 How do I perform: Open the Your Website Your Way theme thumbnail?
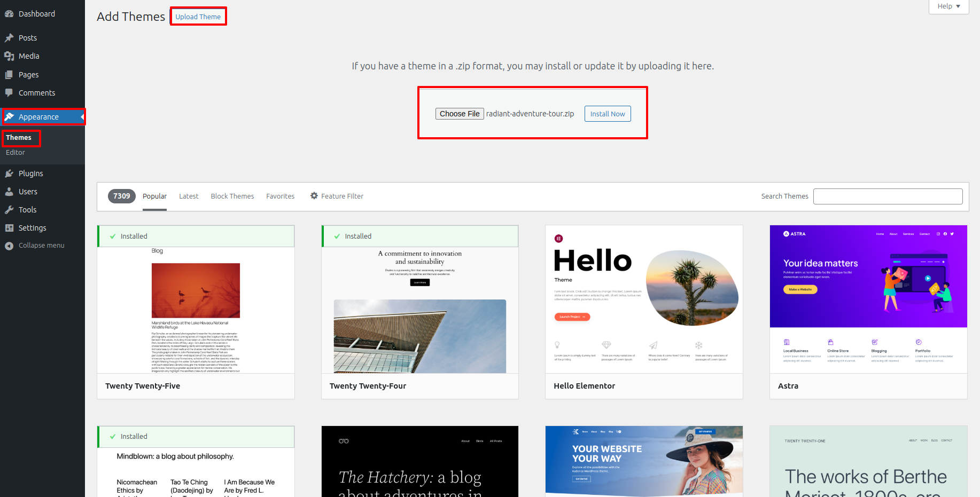click(644, 462)
